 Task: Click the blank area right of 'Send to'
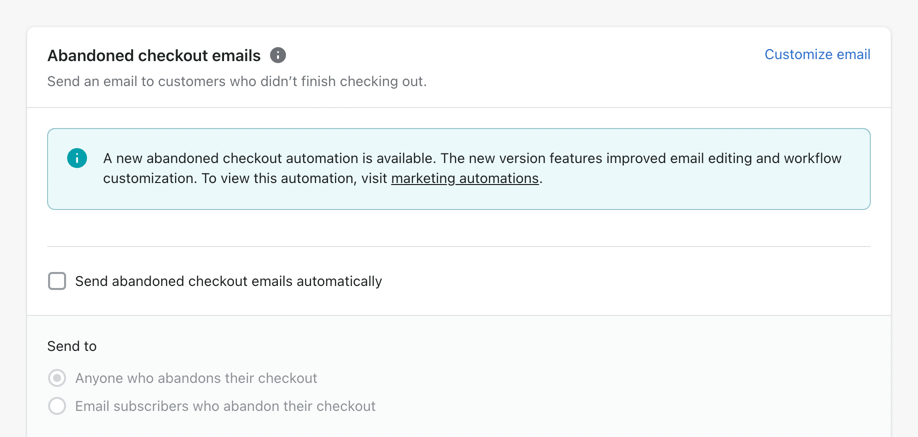point(480,346)
